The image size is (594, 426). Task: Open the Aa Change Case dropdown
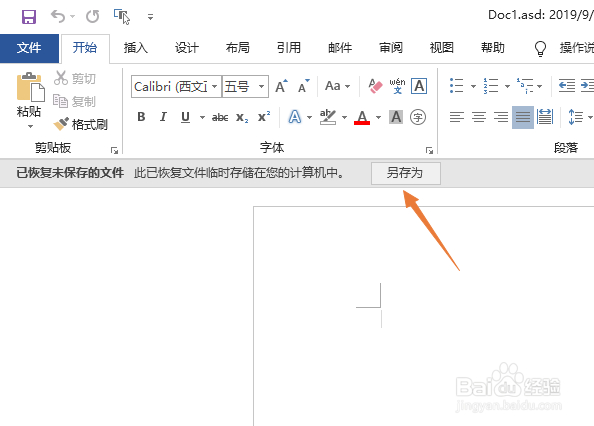337,86
